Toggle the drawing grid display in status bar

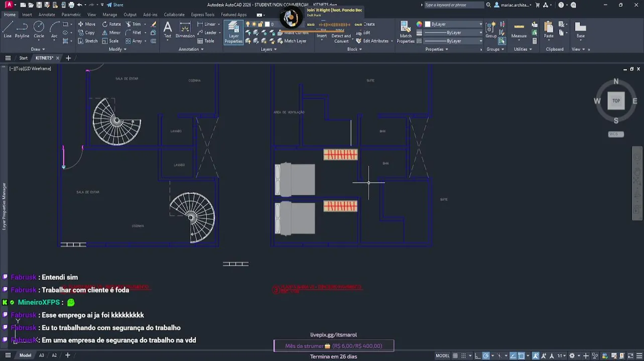[456, 355]
